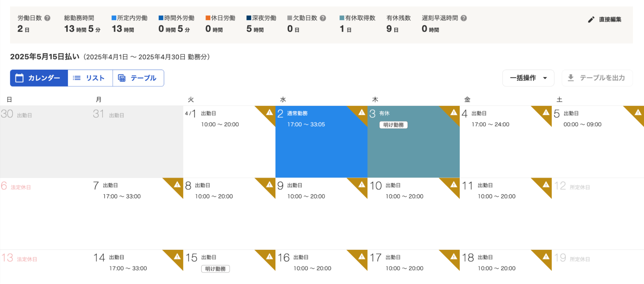Switch to the カレンダー view tab
The width and height of the screenshot is (644, 284).
coord(39,78)
